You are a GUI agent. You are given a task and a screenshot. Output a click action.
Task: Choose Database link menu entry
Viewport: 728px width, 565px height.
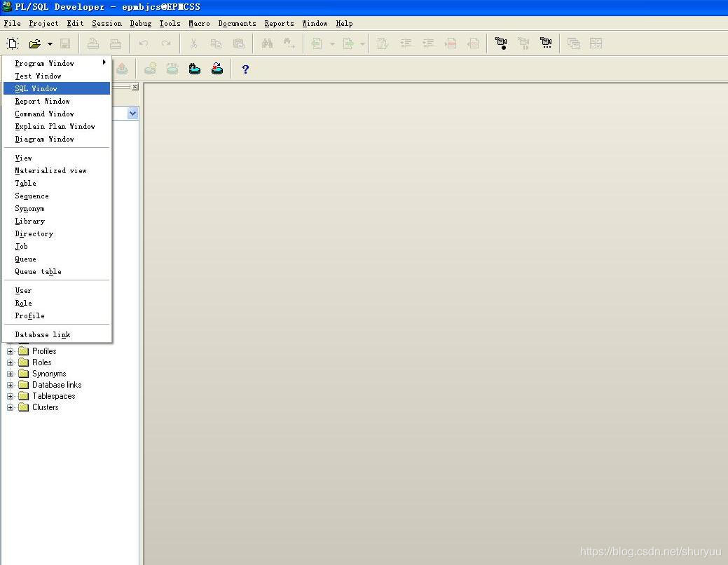57,334
